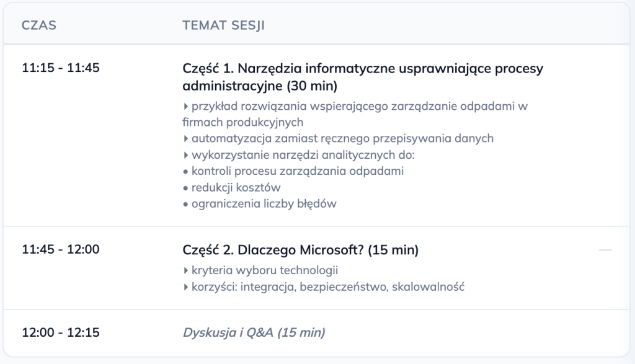This screenshot has width=635, height=364.
Task: Click dot bullet before 'ograniczenia liczby błędów'
Action: pos(185,203)
